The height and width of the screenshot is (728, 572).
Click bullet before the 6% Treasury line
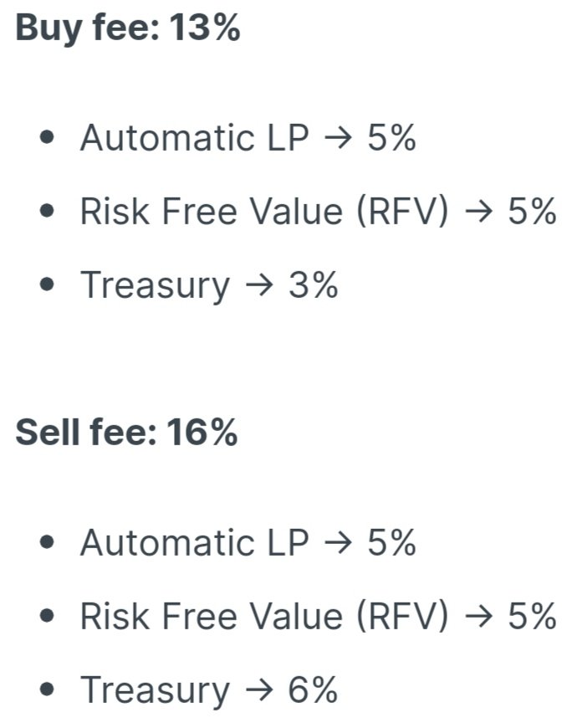(48, 690)
